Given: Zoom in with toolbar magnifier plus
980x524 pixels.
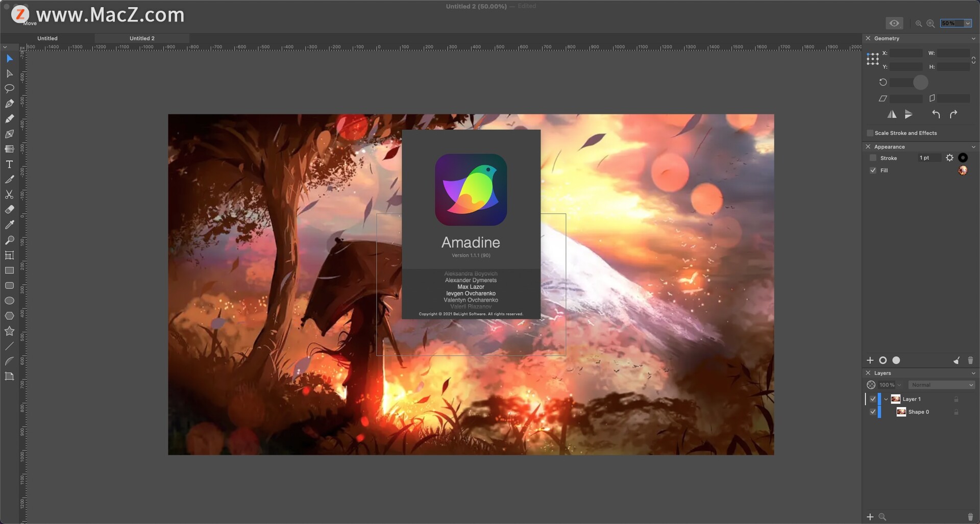Looking at the screenshot, I should (x=930, y=23).
